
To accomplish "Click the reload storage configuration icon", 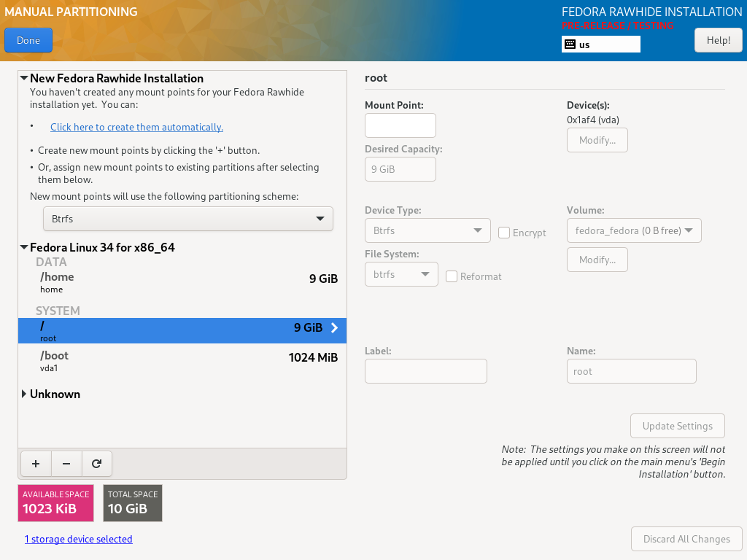I will (x=97, y=464).
